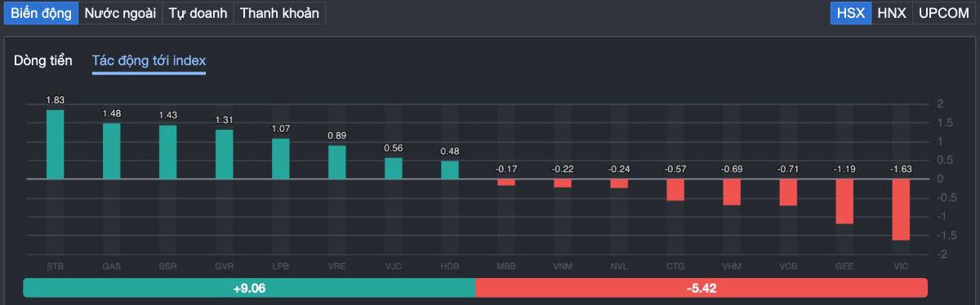Click the BSR ticker label
The image size is (980, 305).
pyautogui.click(x=168, y=267)
